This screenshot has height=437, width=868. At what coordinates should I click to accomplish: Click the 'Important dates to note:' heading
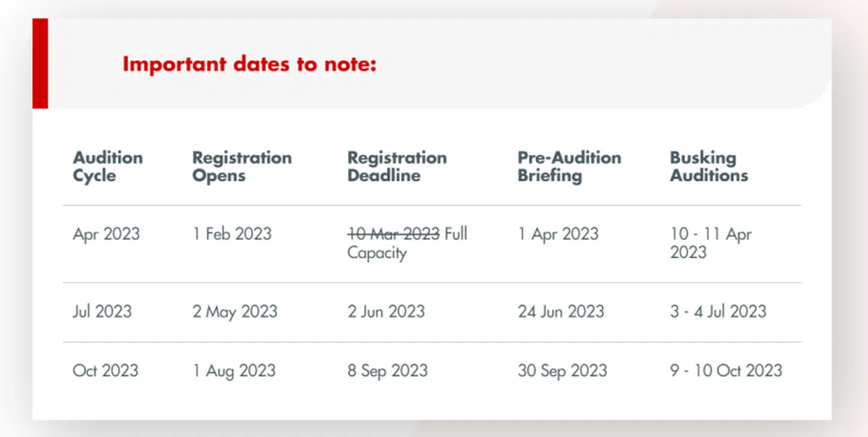(250, 64)
